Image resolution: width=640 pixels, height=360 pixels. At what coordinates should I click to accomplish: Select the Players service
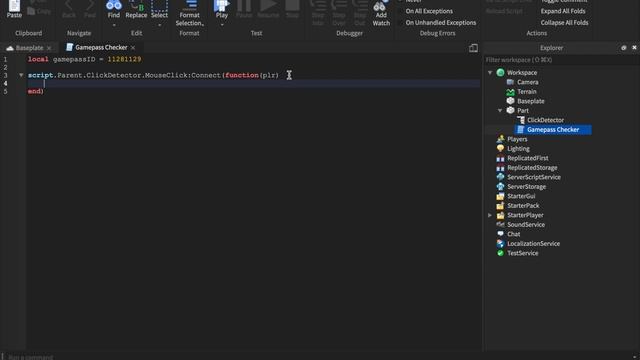tap(517, 139)
